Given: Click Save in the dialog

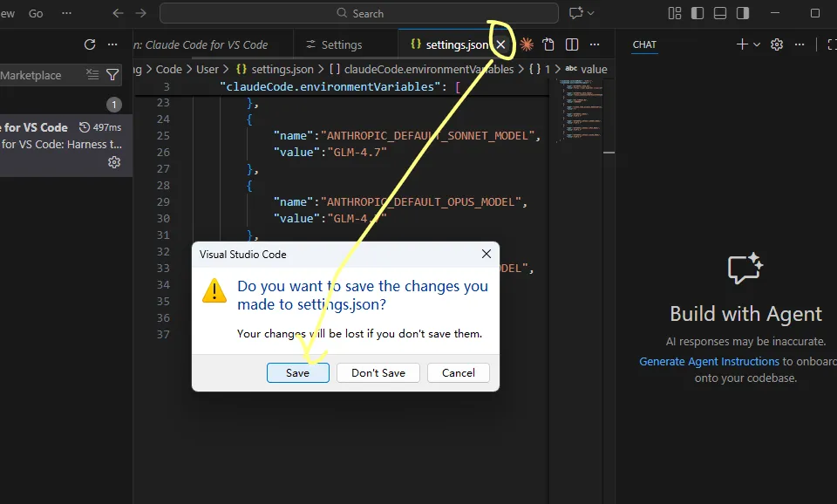Looking at the screenshot, I should [298, 372].
